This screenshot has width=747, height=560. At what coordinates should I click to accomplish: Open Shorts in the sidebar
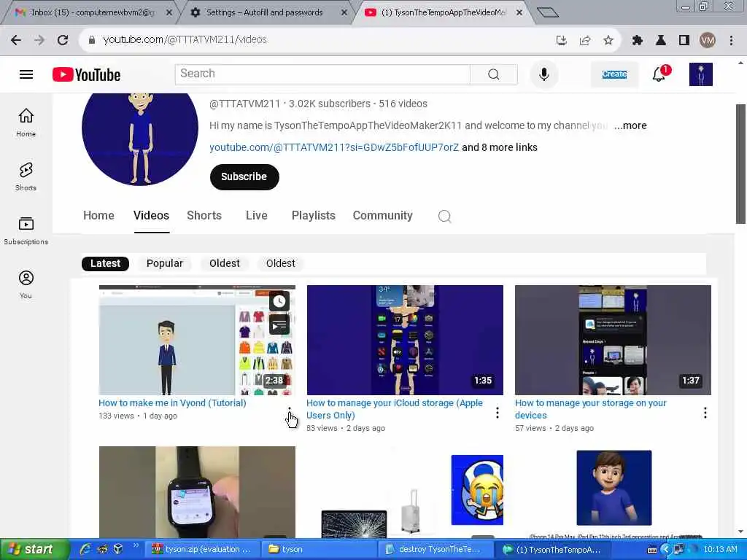pyautogui.click(x=26, y=176)
